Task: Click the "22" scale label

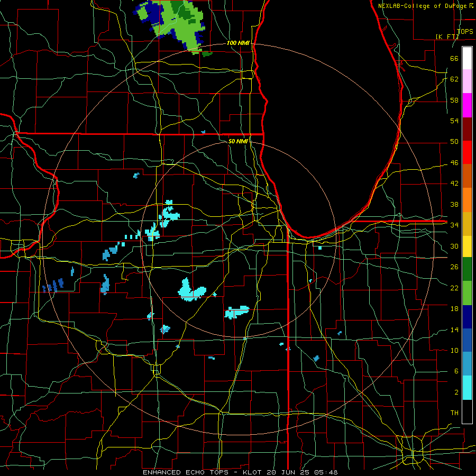Action: click(454, 288)
